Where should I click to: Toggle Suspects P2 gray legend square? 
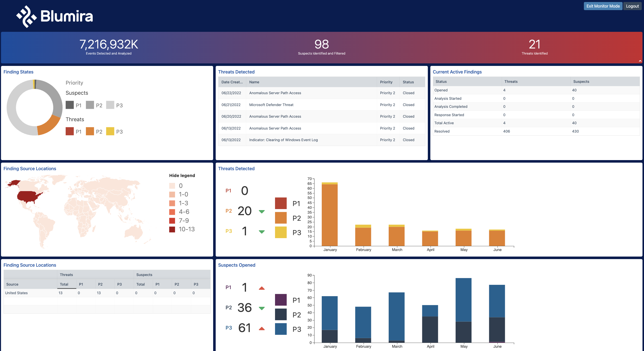click(90, 105)
